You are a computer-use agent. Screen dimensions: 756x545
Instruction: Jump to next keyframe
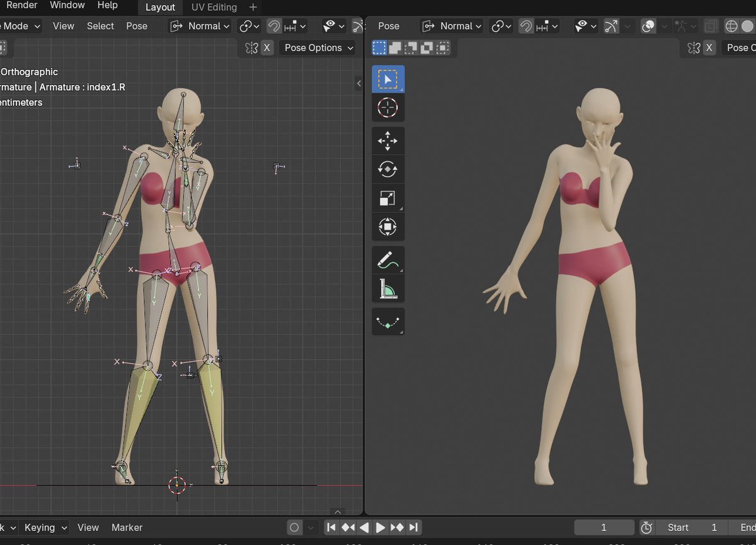[397, 527]
